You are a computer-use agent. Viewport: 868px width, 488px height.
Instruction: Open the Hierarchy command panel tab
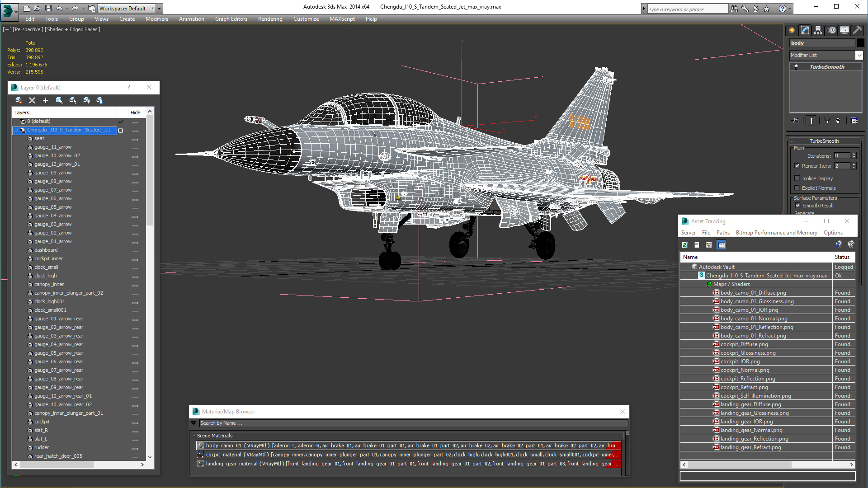coord(818,30)
